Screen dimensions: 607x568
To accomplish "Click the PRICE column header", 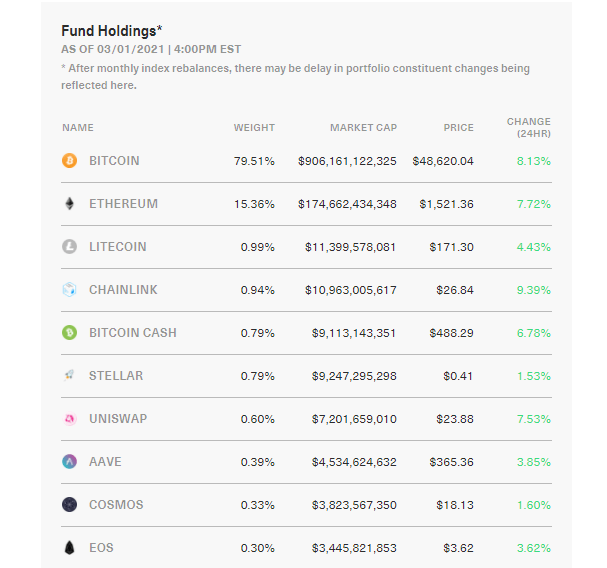I will click(x=459, y=128).
